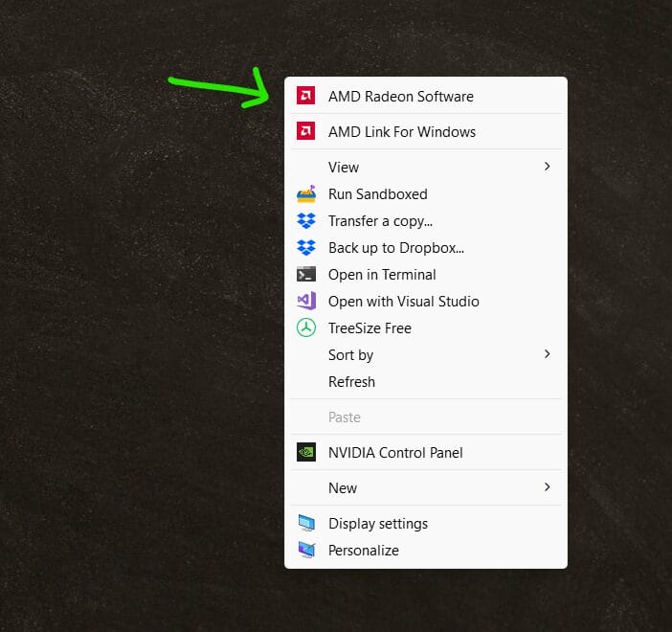Image resolution: width=672 pixels, height=632 pixels.
Task: Open the Sort by entry
Action: point(426,354)
